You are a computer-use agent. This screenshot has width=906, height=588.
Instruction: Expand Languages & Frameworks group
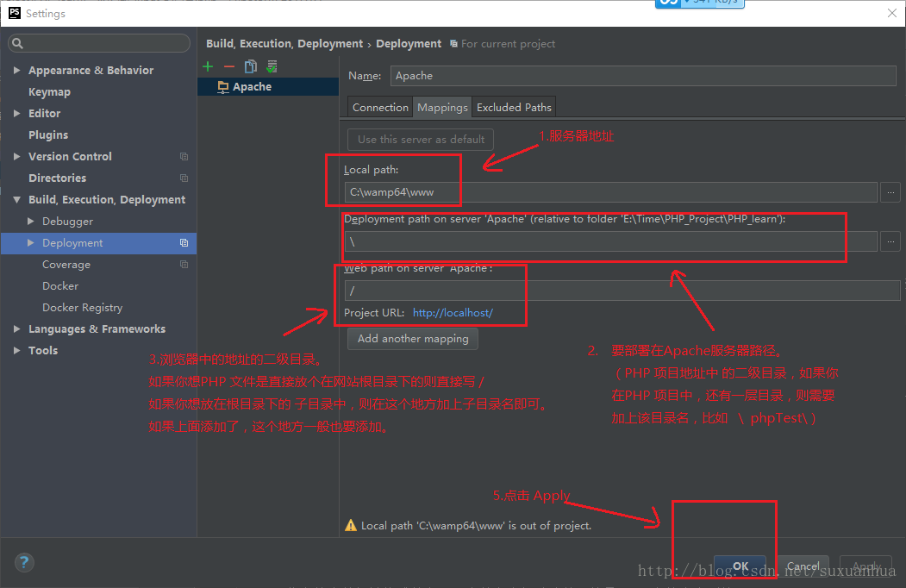(x=16, y=329)
